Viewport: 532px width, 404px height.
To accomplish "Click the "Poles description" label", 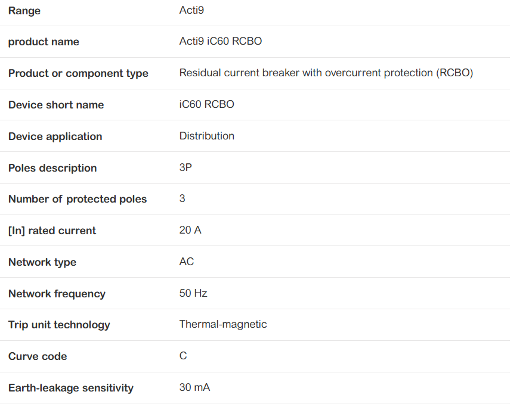I will click(52, 168).
